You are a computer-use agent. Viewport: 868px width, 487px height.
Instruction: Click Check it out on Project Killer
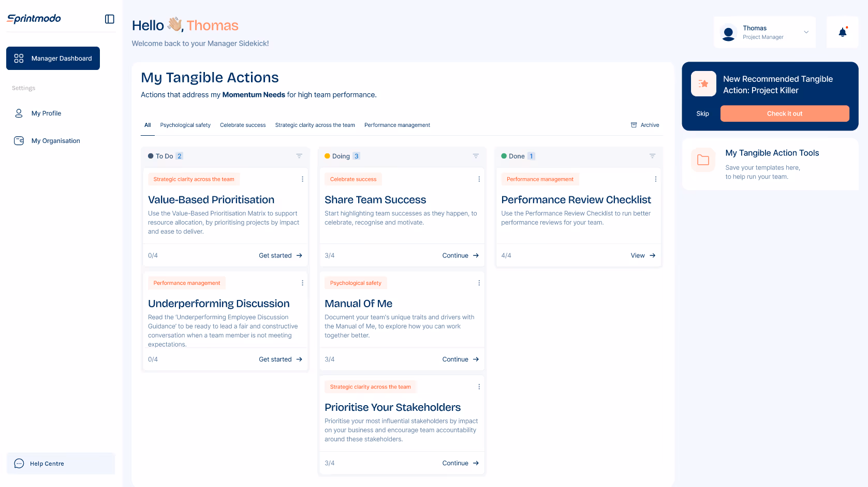tap(785, 113)
